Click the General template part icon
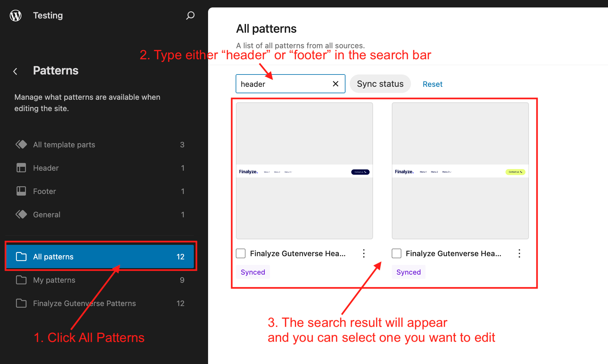Image resolution: width=608 pixels, height=364 pixels. pyautogui.click(x=21, y=214)
